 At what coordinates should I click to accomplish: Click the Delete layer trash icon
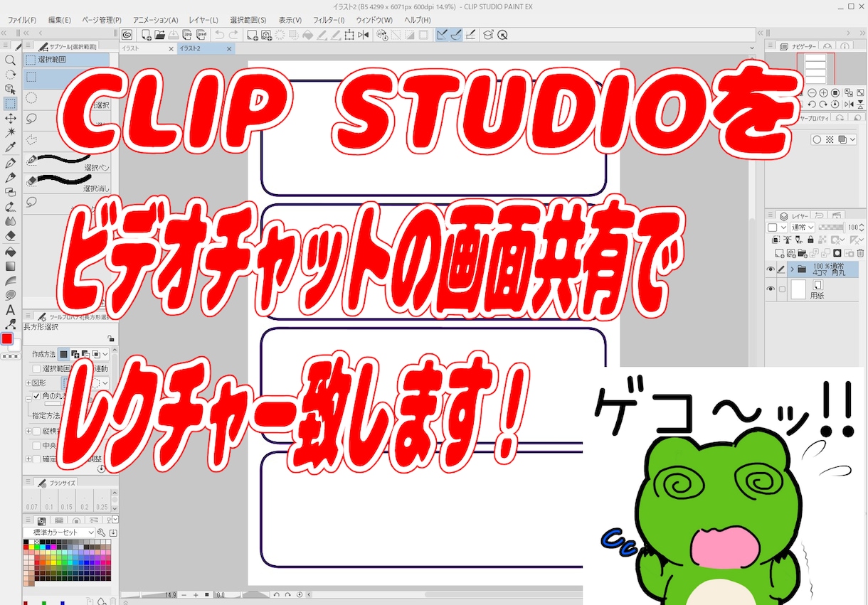point(860,253)
